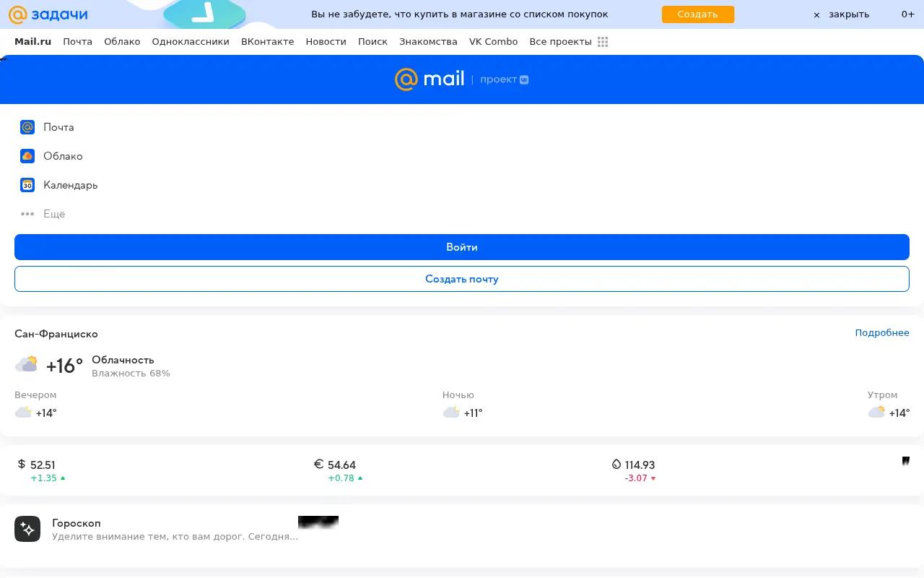
Task: Click the Ночью forecast weather icon
Action: [451, 413]
